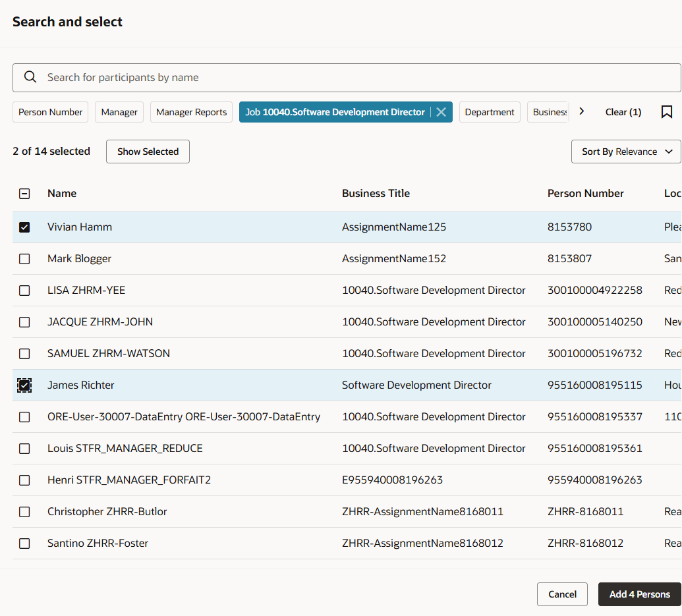
Task: Click the name Mark Blogger
Action: click(x=79, y=259)
